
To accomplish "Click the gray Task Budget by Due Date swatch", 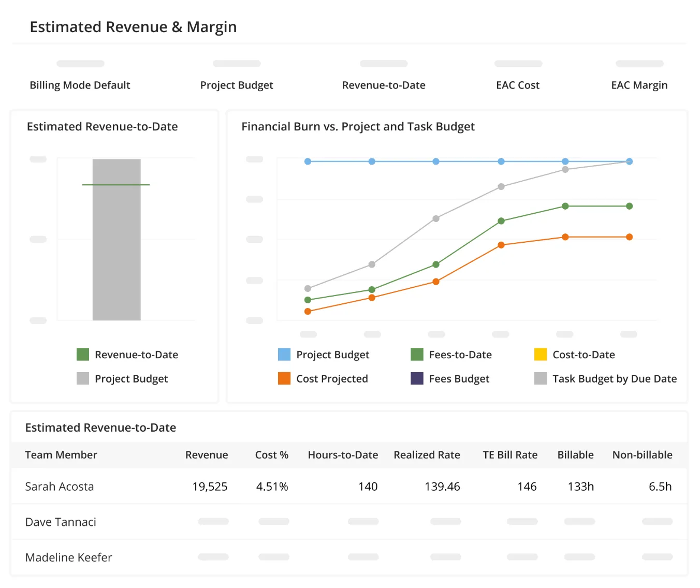I will [x=541, y=378].
